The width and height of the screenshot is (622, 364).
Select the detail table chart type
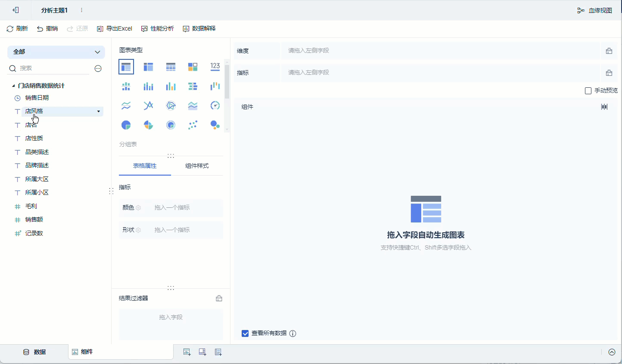tap(171, 67)
